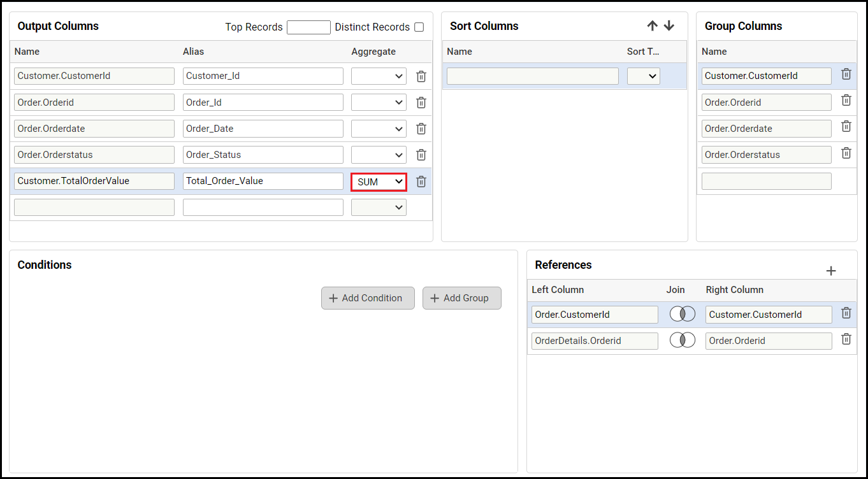Change join type for OrderDetails.Orderid reference
This screenshot has height=479, width=868.
(683, 340)
